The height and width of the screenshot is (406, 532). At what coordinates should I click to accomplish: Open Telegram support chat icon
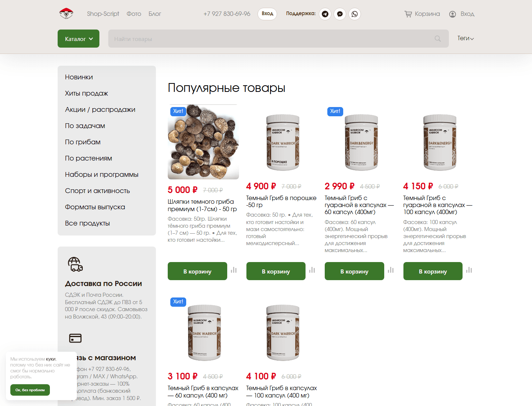point(325,14)
